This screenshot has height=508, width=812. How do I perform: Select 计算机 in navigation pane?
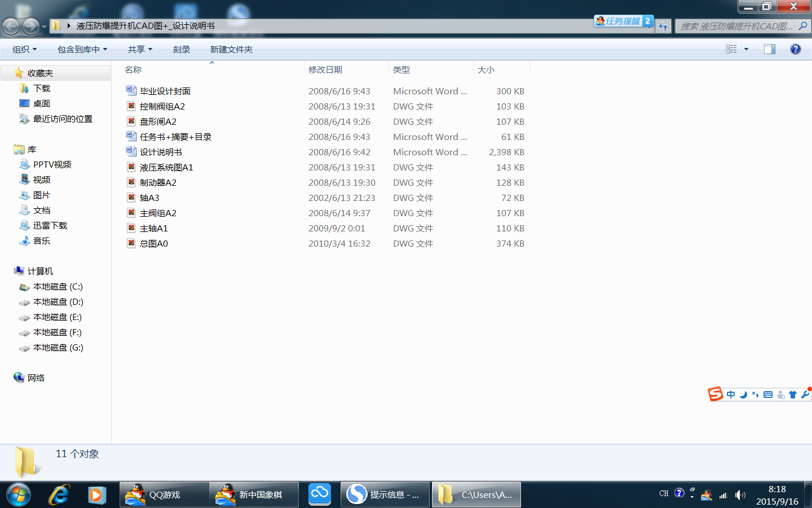pyautogui.click(x=40, y=271)
